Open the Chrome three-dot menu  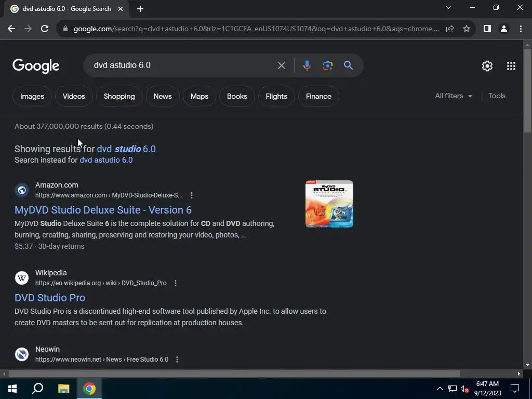tap(521, 29)
